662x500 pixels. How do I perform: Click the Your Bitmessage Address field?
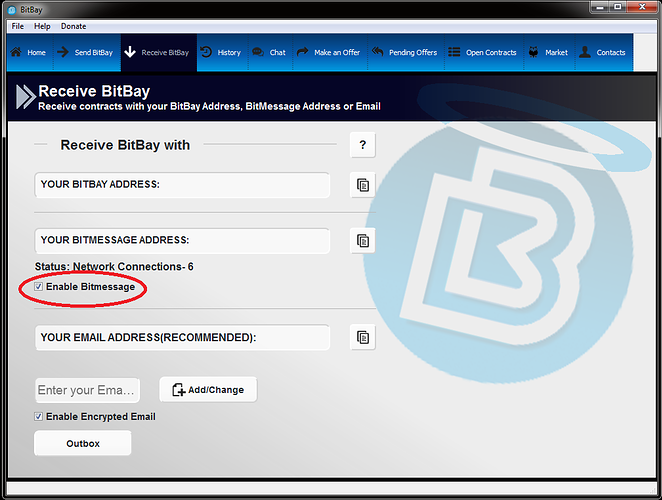pyautogui.click(x=182, y=241)
